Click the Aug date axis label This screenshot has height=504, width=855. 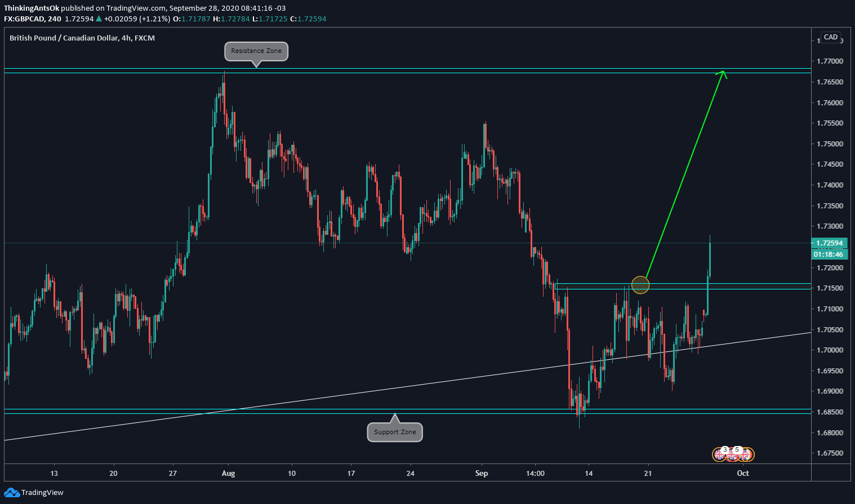228,474
